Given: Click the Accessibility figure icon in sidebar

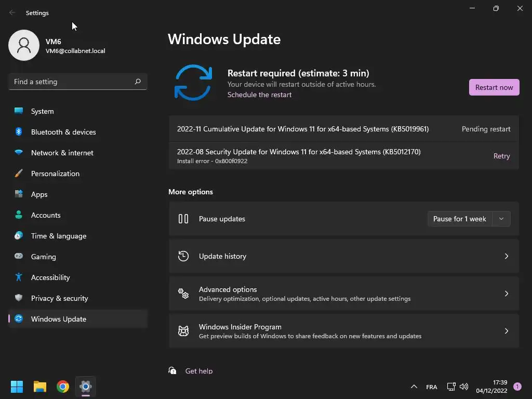Looking at the screenshot, I should pyautogui.click(x=19, y=277).
